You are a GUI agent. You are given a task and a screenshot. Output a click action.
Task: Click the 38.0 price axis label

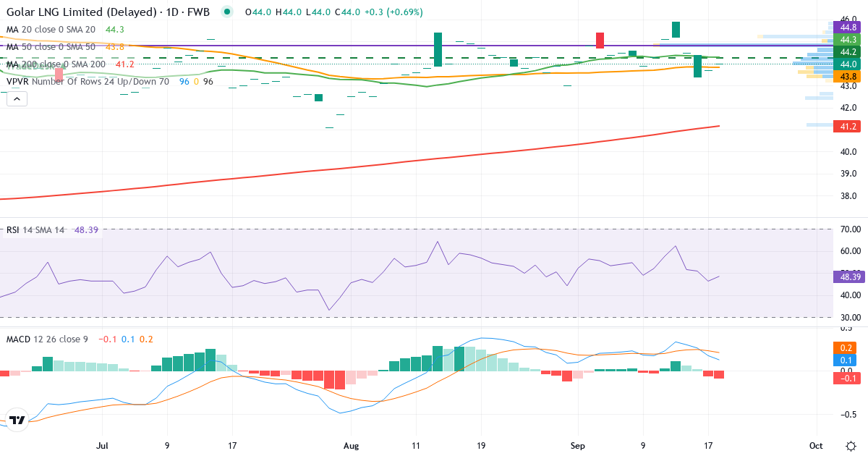point(849,196)
